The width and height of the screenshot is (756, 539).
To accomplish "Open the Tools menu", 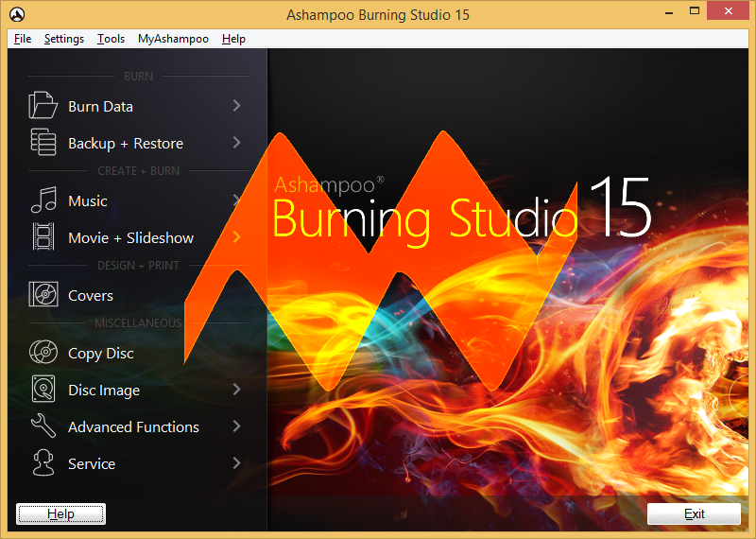I will pyautogui.click(x=111, y=39).
